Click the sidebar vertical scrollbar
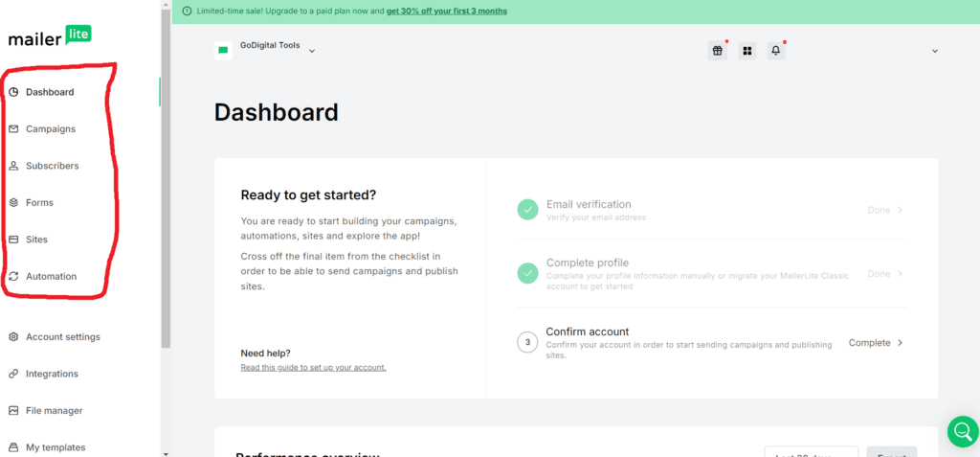The image size is (980, 457). [166, 192]
